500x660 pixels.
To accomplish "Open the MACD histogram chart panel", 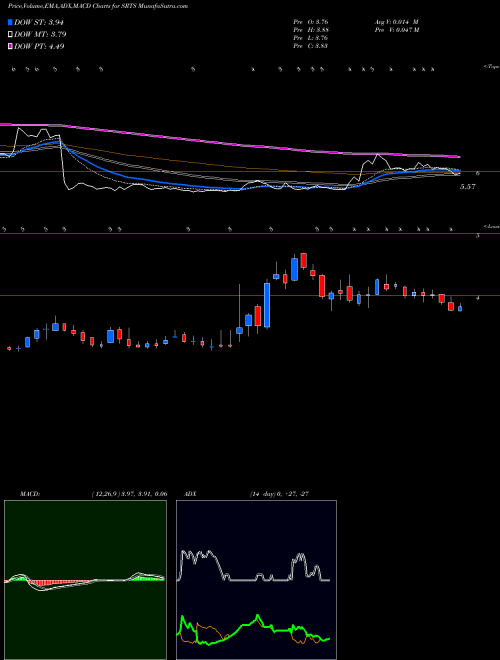I will coord(85,580).
